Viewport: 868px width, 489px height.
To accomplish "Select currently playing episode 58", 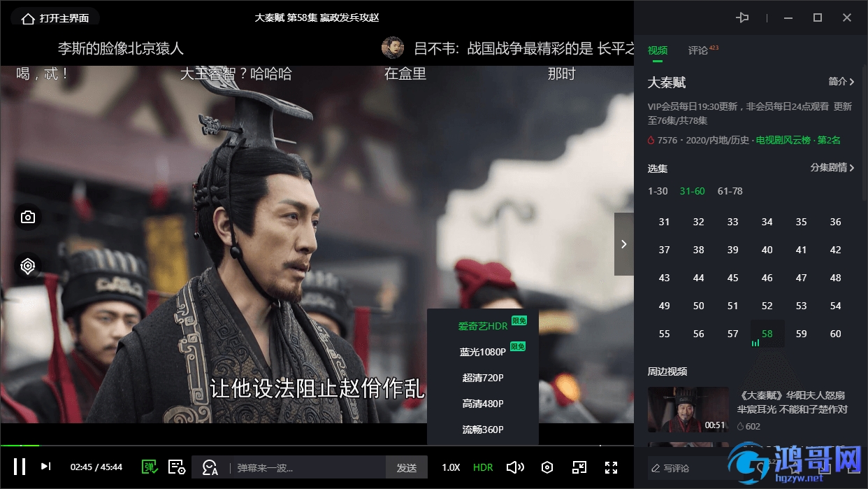I will [767, 334].
